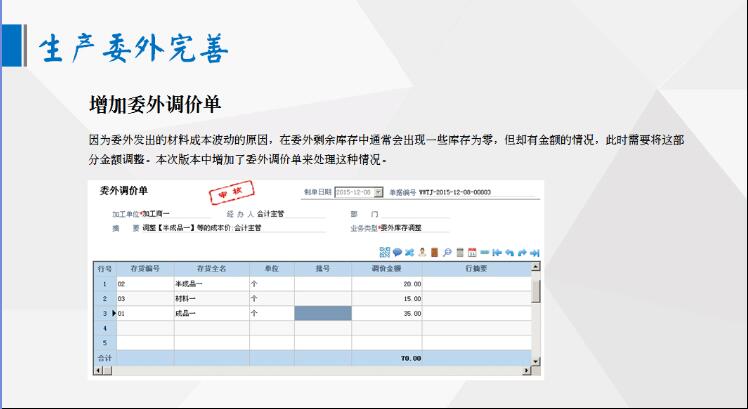748x409 pixels.
Task: Expand the 制单日期 date dropdown
Action: [378, 192]
